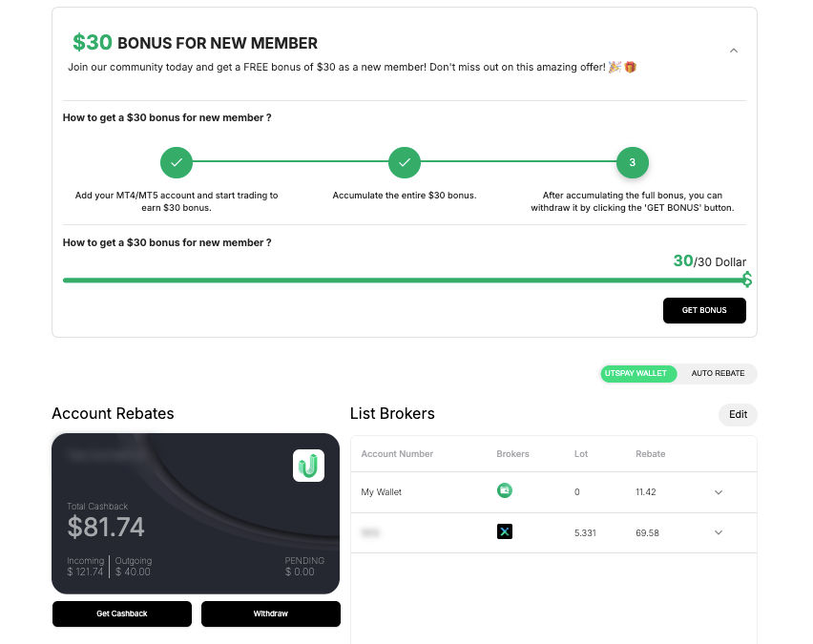Click the party popper emoji in the bonus description

pos(615,67)
